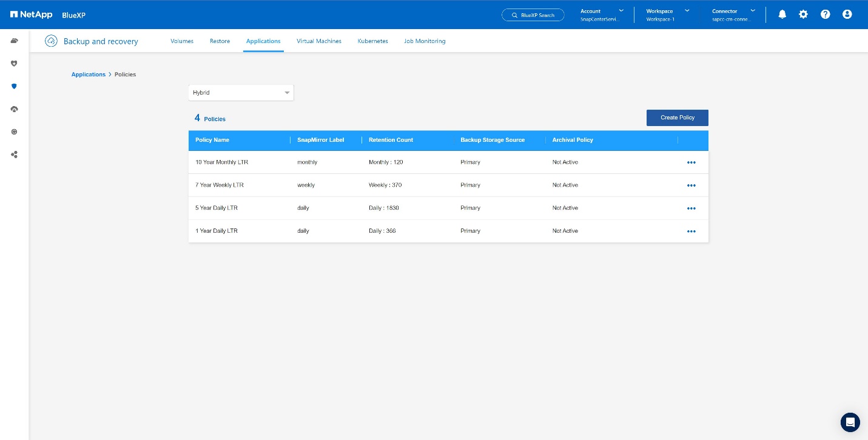
Task: Select the blue Protection shield sidebar icon
Action: point(14,86)
